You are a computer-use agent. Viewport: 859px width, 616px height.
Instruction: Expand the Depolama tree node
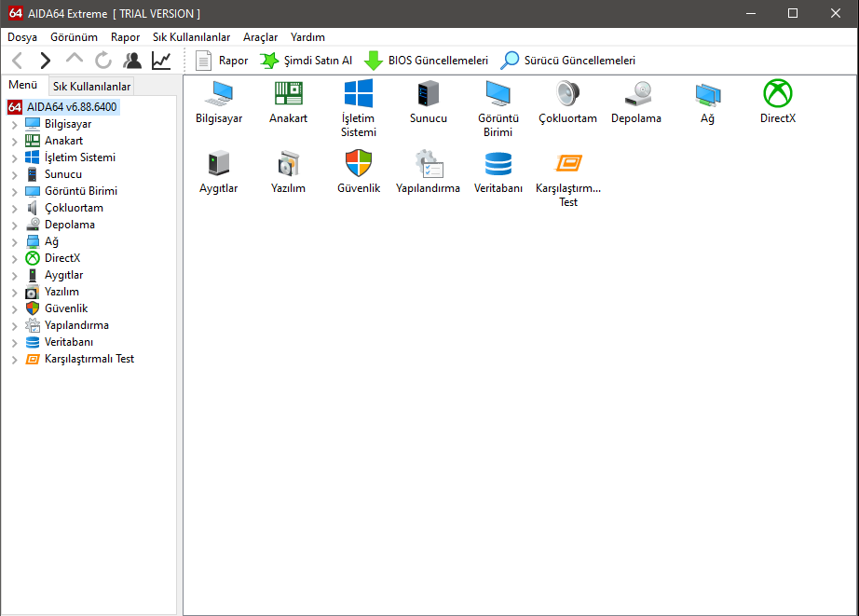tap(14, 226)
